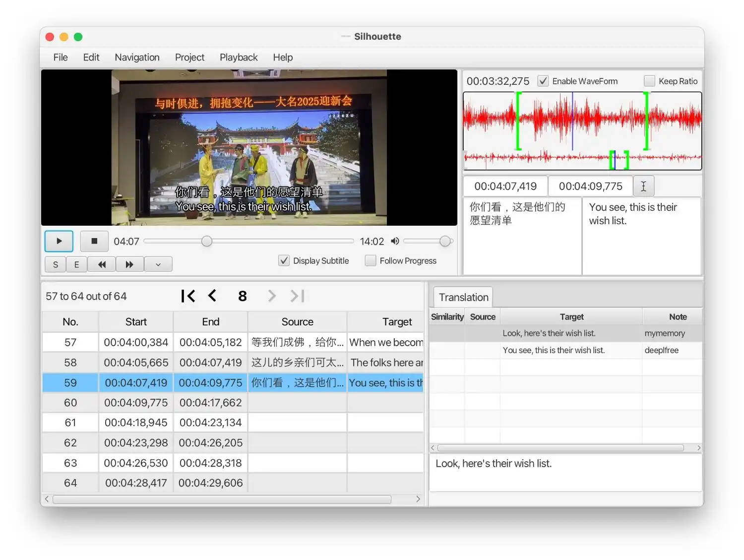
Task: Open the Playback menu
Action: coord(239,57)
